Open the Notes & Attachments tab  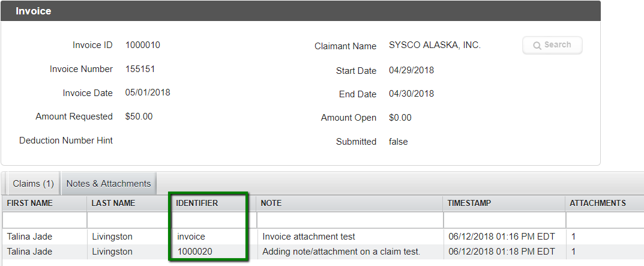click(109, 184)
